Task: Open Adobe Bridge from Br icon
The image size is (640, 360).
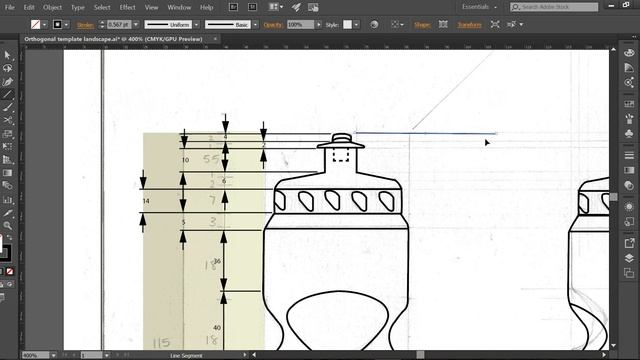Action: (x=233, y=7)
